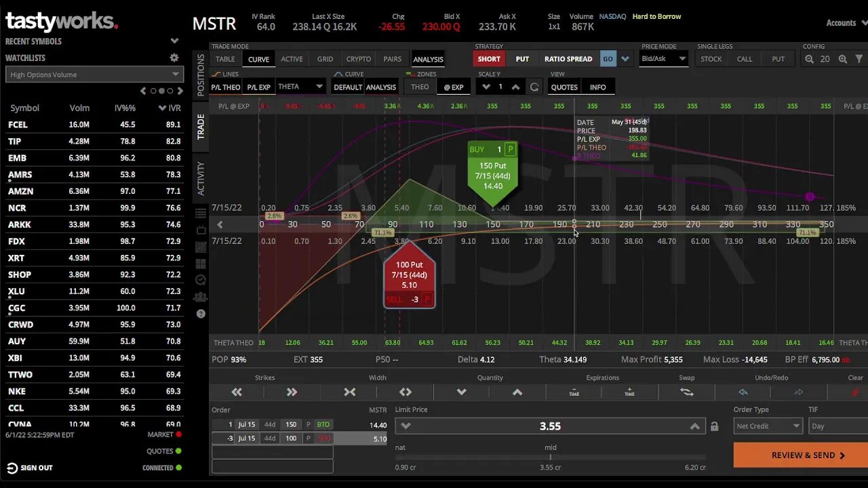Toggle the P/L EXP line
The image size is (868, 488).
pos(258,87)
